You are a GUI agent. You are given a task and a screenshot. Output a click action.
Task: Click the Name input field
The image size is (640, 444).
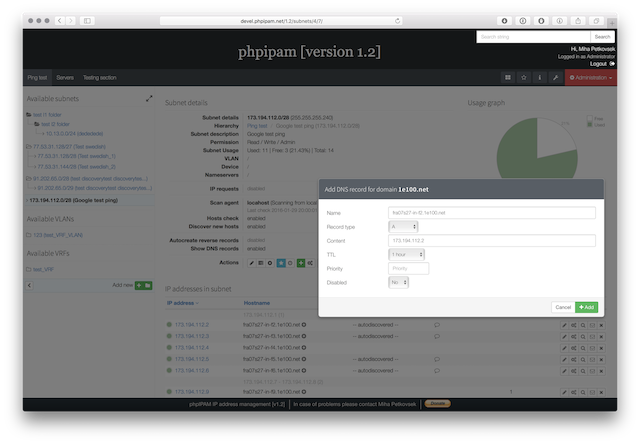(x=492, y=213)
